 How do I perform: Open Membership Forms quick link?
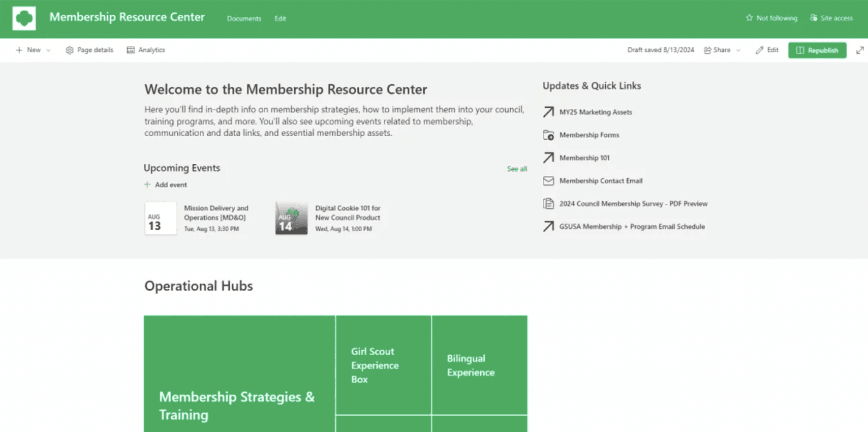coord(589,135)
